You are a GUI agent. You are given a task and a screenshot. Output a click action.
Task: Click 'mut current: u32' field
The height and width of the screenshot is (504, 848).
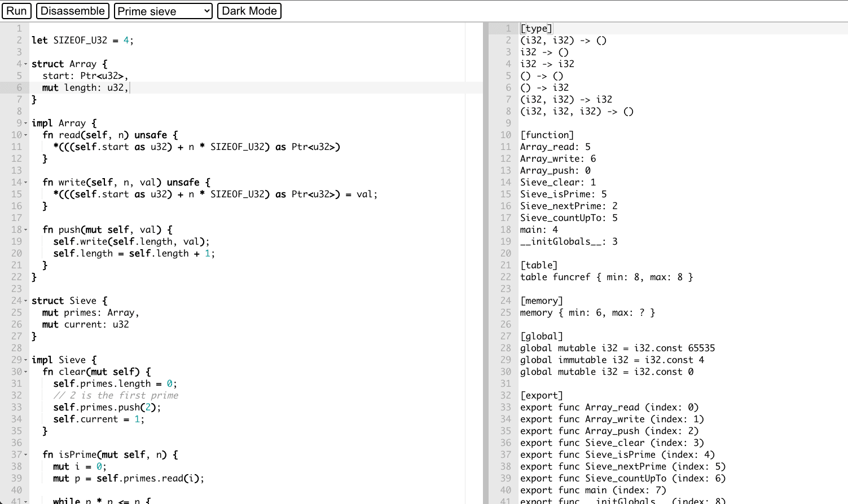click(x=85, y=324)
